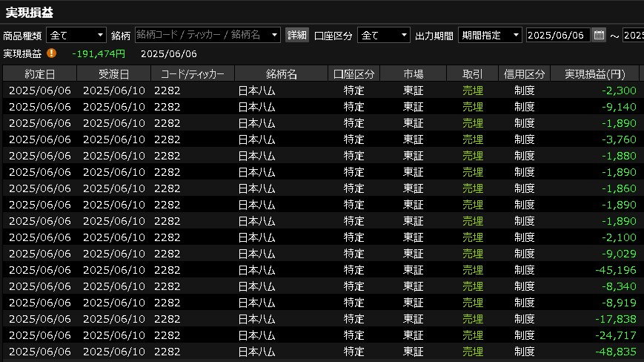Image resolution: width=644 pixels, height=362 pixels.
Task: Sort by the 受渡日 column header
Action: tap(114, 74)
